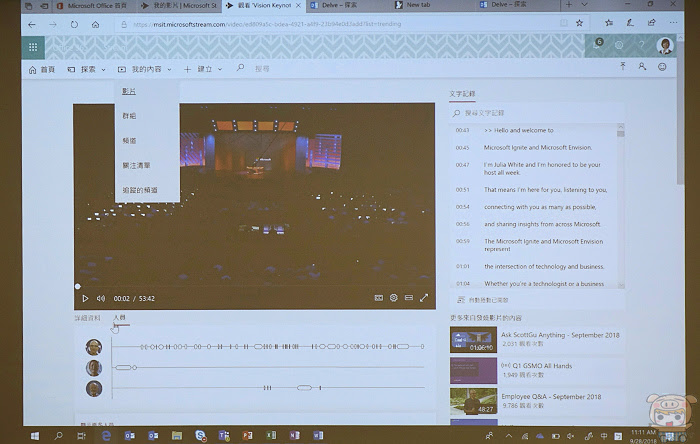This screenshot has width=700, height=444.
Task: Jump to transcript line 'Hello and welcome to'
Action: (x=519, y=130)
